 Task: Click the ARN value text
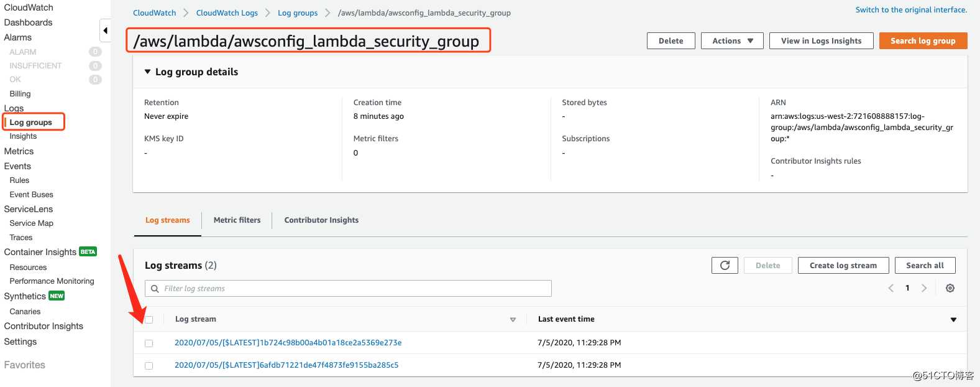click(x=862, y=128)
